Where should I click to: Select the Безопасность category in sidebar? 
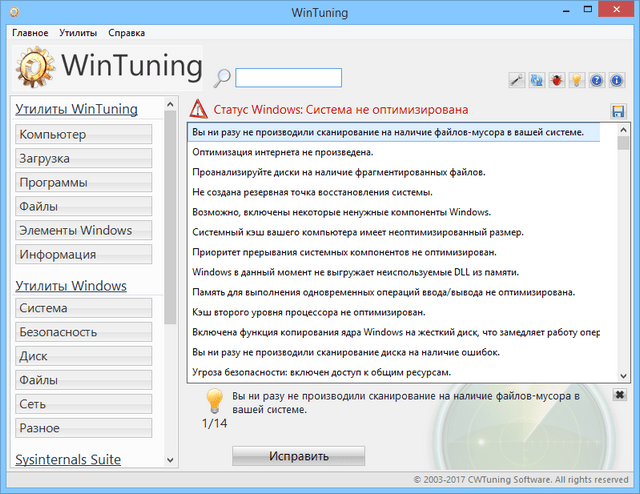tap(84, 332)
